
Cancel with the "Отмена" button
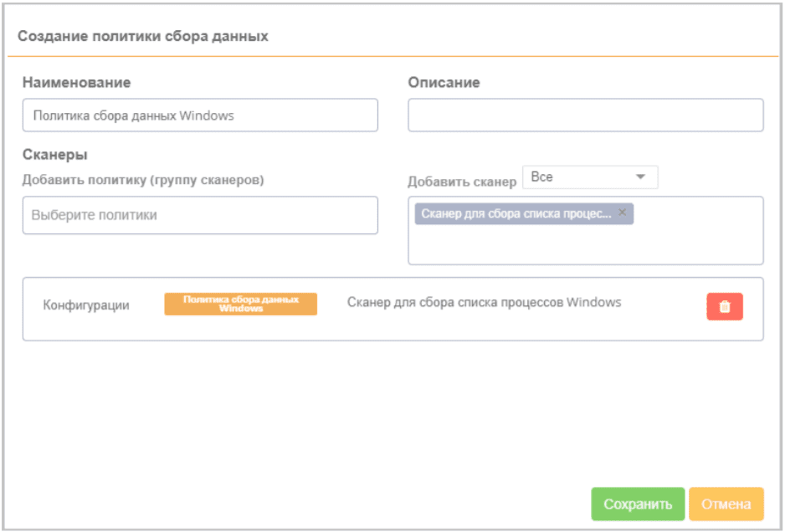726,504
